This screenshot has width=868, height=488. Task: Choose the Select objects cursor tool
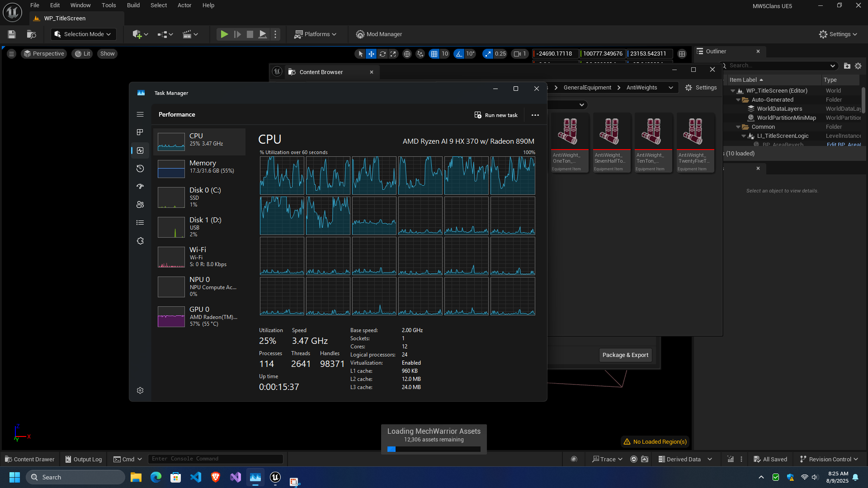(360, 54)
